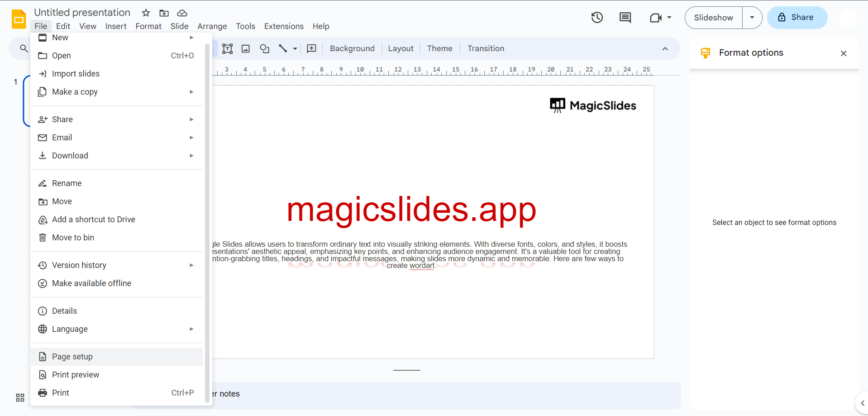The height and width of the screenshot is (416, 868).
Task: Select the text box tool
Action: click(x=227, y=48)
